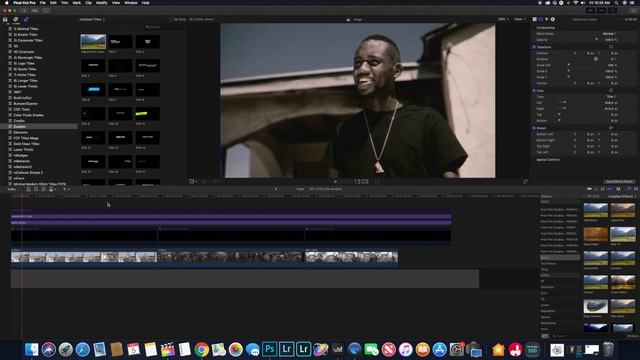The height and width of the screenshot is (360, 640).
Task: Select the Titles and Generators sidebar icon
Action: point(26,19)
